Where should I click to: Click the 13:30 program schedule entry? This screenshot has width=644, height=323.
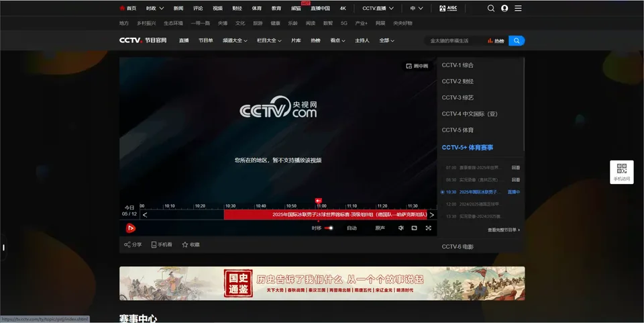pyautogui.click(x=473, y=216)
